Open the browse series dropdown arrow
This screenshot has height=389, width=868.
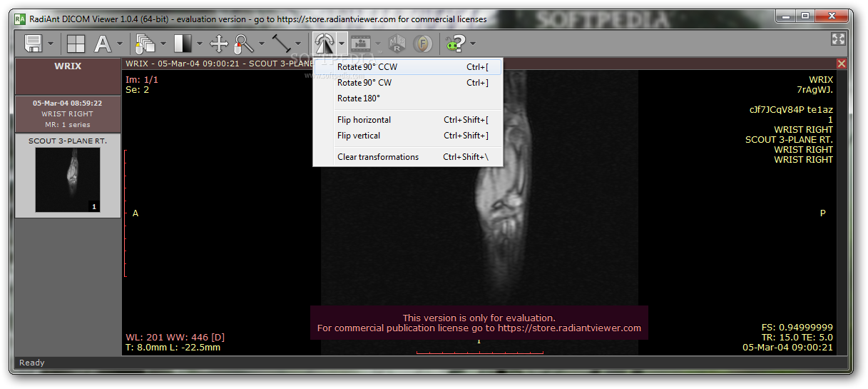click(163, 44)
